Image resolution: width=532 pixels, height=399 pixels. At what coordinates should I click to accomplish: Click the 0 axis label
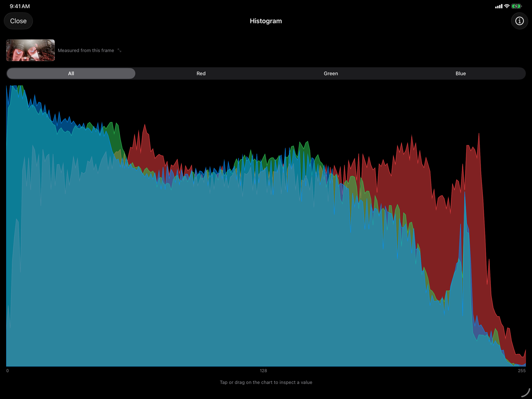coord(8,371)
